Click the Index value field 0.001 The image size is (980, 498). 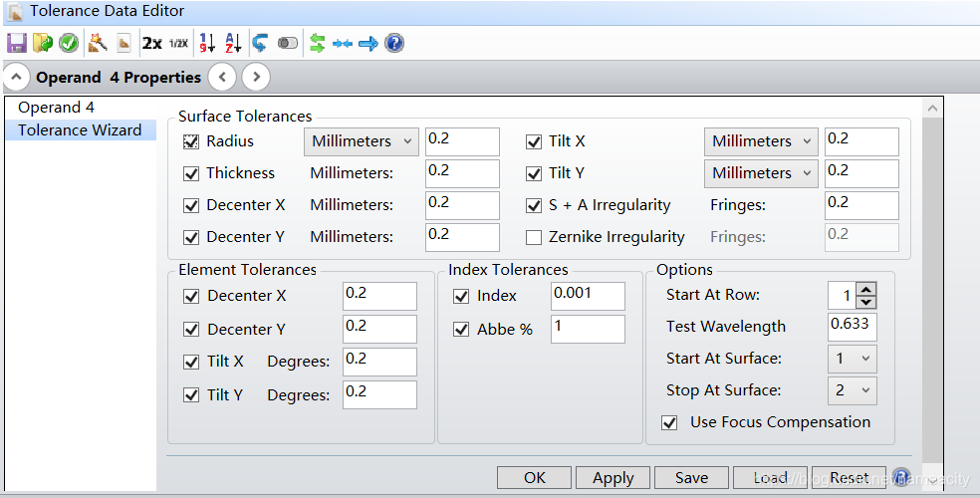pos(588,296)
